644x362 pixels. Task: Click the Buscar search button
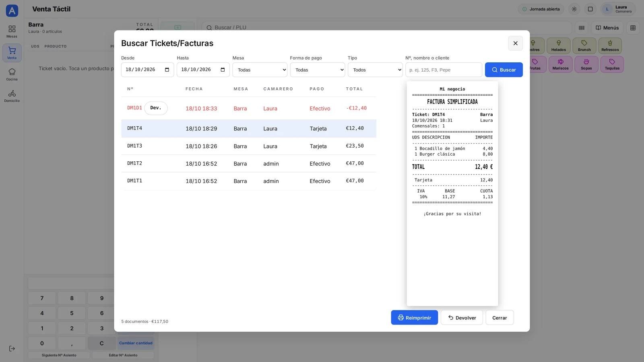(x=504, y=70)
